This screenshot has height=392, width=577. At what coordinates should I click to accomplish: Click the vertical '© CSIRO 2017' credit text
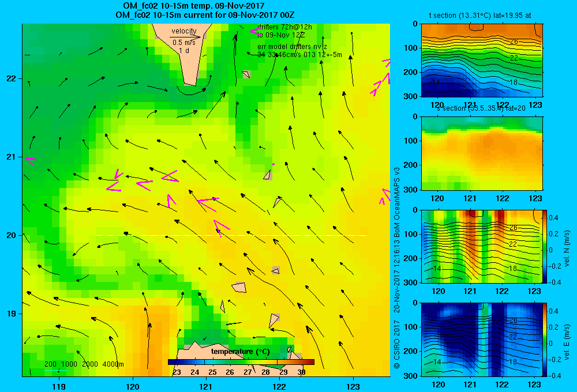[397, 344]
